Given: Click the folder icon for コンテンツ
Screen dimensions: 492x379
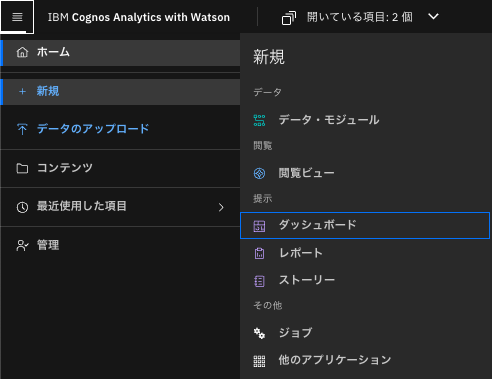Looking at the screenshot, I should point(22,168).
